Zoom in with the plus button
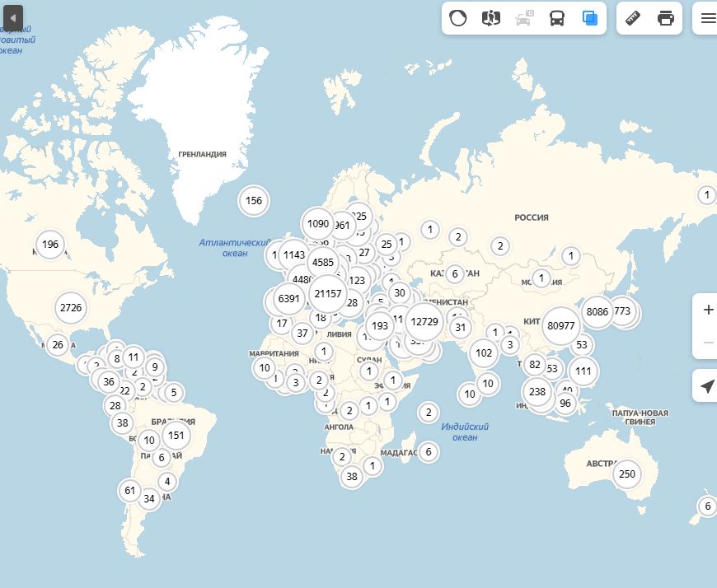The width and height of the screenshot is (717, 588). coord(708,310)
